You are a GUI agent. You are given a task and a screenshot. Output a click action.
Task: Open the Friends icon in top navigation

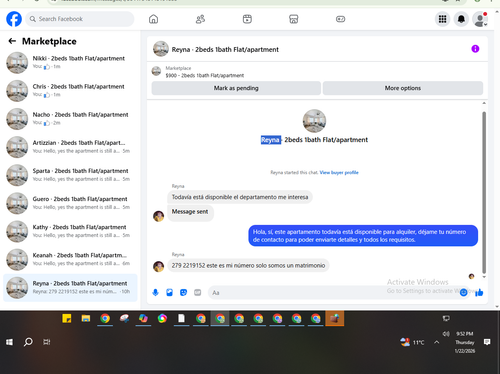200,19
